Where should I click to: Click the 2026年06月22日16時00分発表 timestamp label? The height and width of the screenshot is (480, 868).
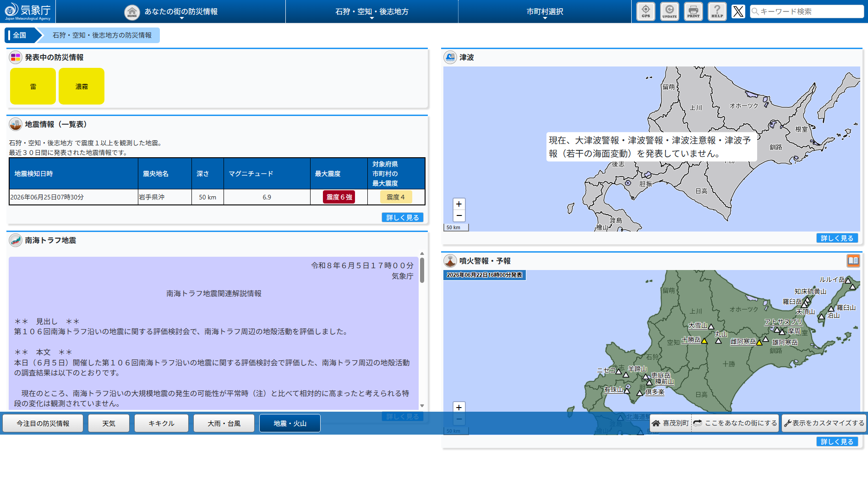pos(484,275)
